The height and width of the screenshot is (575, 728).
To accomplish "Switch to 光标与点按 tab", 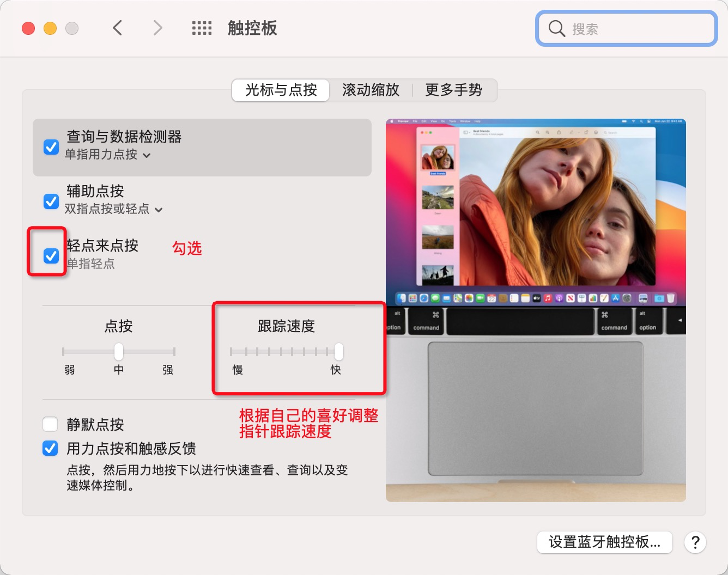I will click(281, 90).
